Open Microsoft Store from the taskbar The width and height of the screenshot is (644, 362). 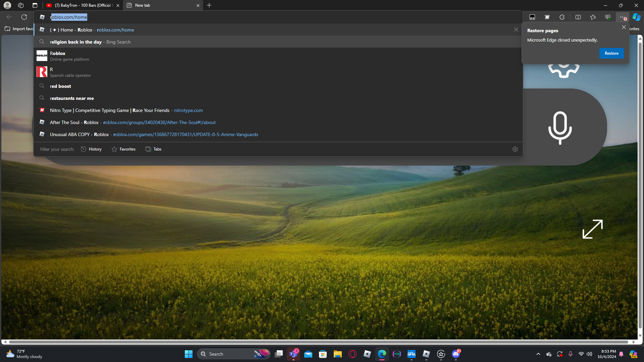(323, 354)
